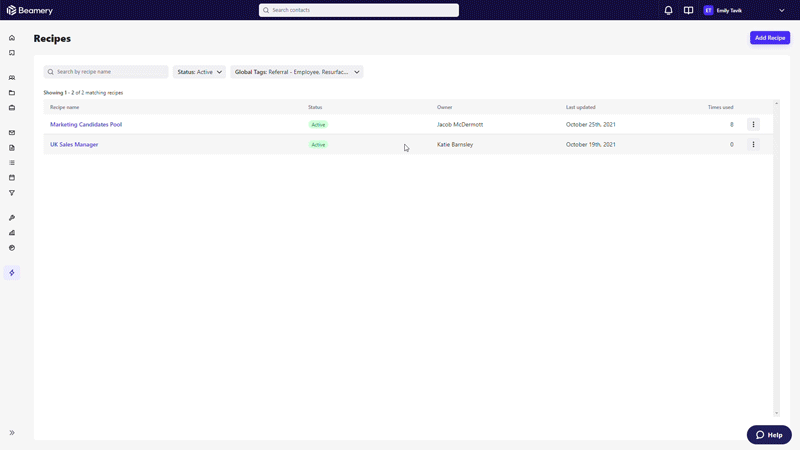800x450 pixels.
Task: Click Active badge in Marketing Candidates Pool row
Action: (x=318, y=124)
